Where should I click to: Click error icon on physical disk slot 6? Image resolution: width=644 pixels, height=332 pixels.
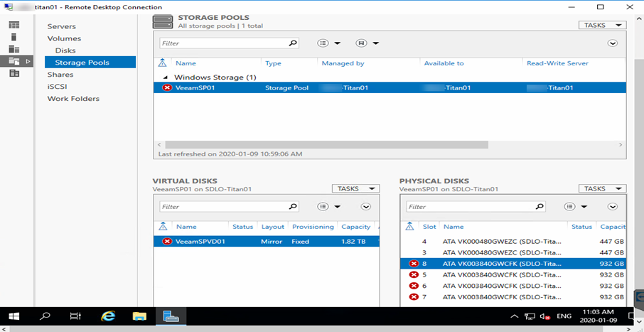pyautogui.click(x=414, y=286)
